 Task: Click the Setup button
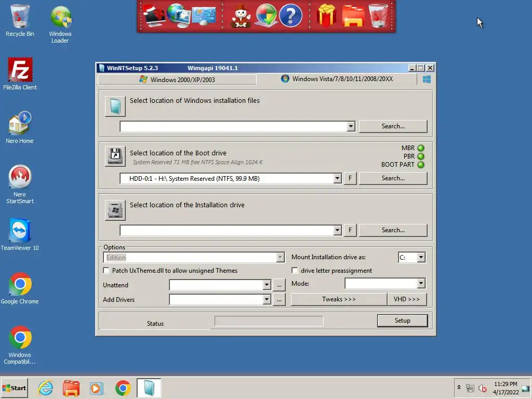pyautogui.click(x=403, y=321)
